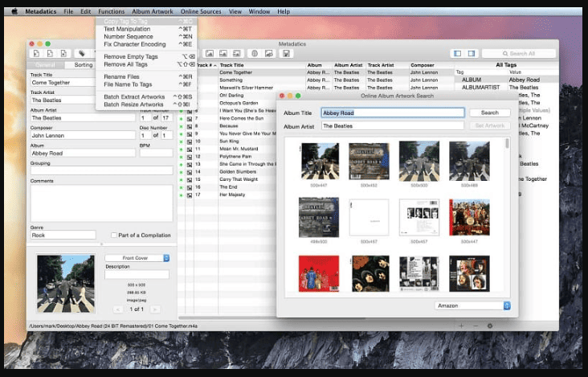Click the middle artwork image toolbar icon

tap(223, 54)
